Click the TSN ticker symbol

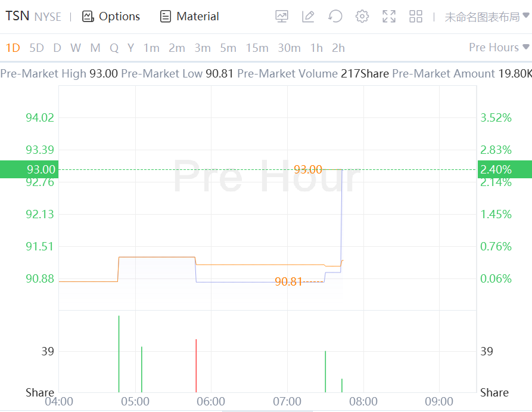(17, 16)
